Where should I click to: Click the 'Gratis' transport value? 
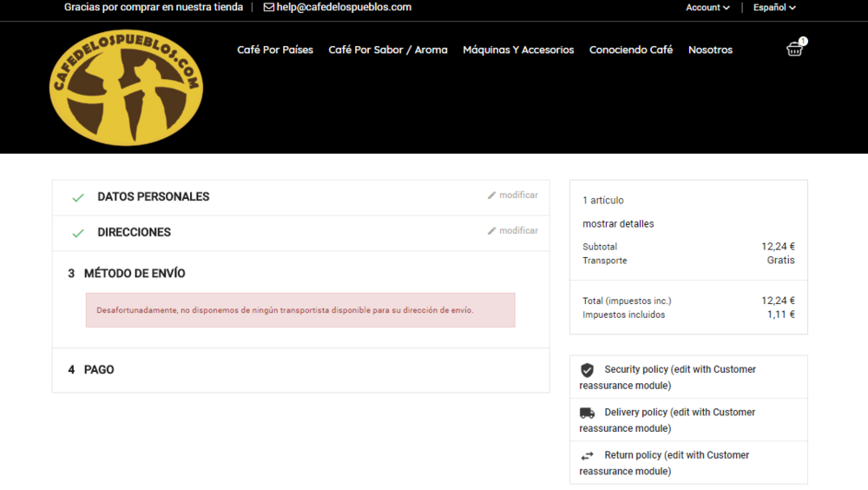pos(780,261)
